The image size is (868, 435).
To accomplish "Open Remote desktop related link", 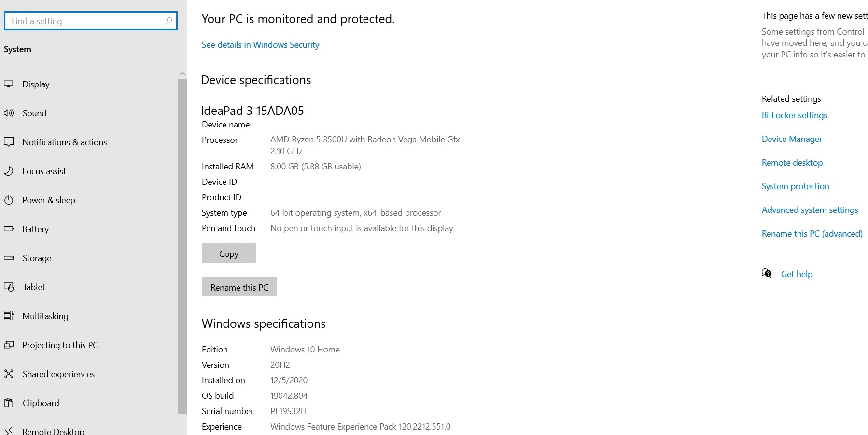I will click(792, 163).
